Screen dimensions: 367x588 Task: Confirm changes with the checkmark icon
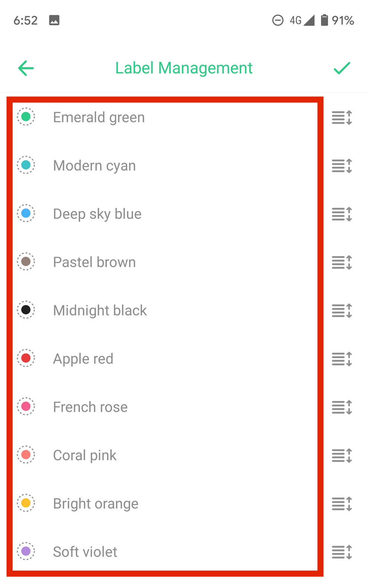click(x=342, y=68)
